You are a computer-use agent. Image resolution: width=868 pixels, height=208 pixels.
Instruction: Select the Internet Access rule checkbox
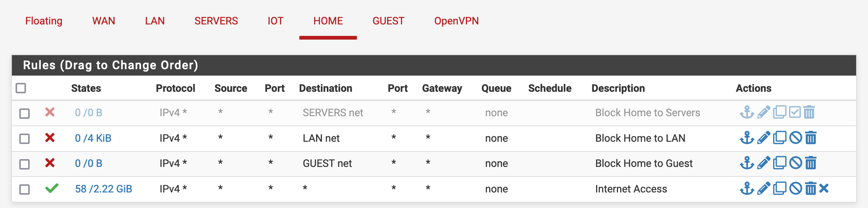(24, 189)
